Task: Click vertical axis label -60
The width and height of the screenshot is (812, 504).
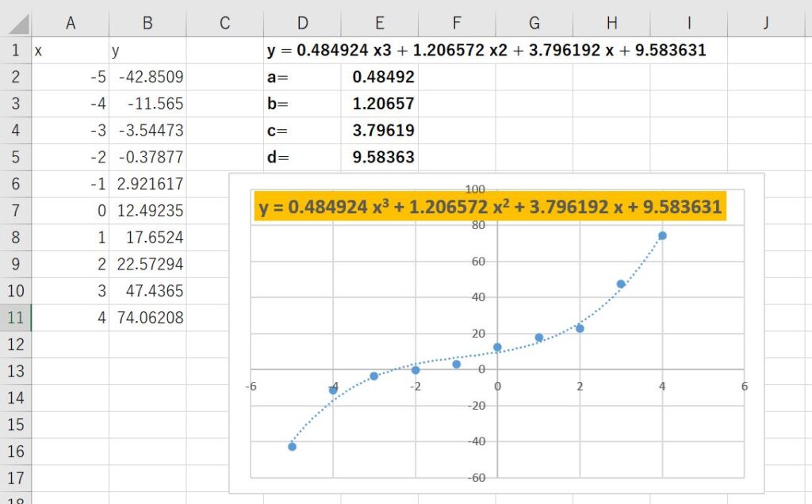Action: [476, 478]
